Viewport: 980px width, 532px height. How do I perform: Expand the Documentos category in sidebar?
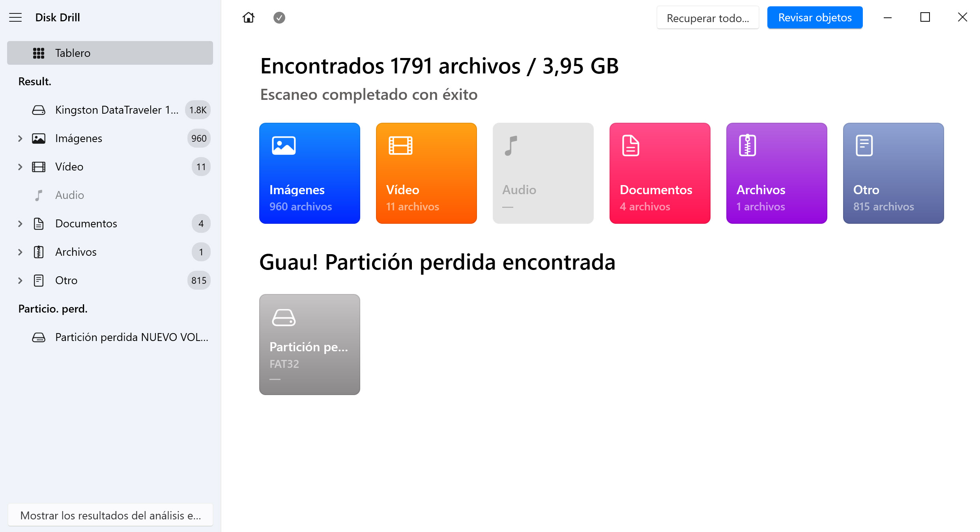tap(20, 224)
